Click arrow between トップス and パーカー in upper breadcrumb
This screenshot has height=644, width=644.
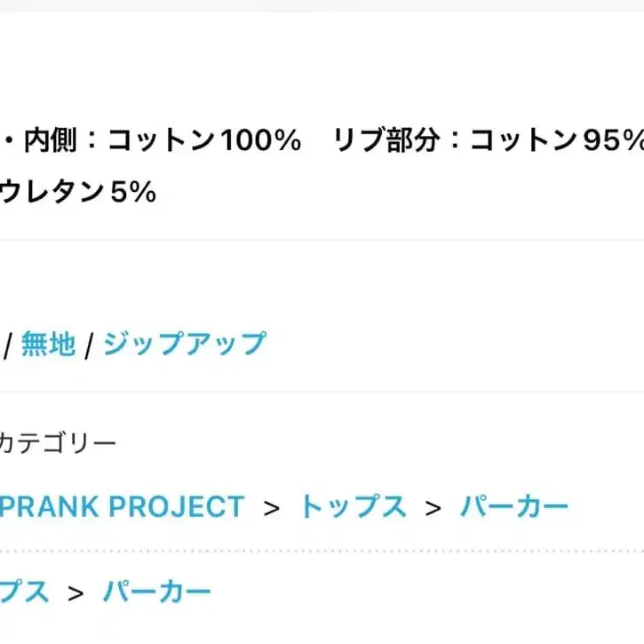tap(433, 508)
